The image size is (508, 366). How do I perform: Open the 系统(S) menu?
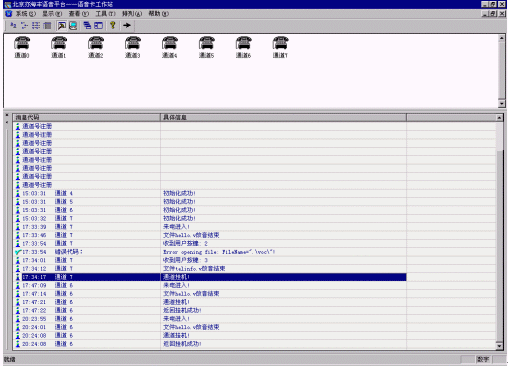(26, 14)
